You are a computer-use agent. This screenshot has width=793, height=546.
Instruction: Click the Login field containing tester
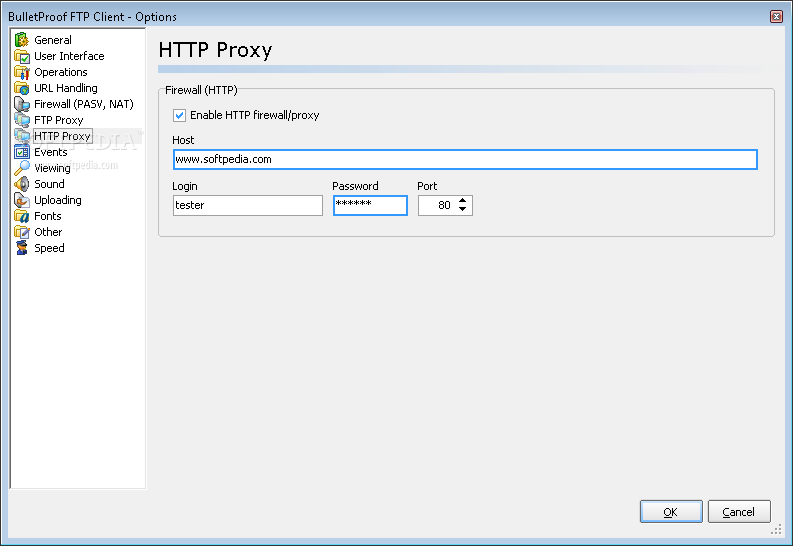coord(247,205)
